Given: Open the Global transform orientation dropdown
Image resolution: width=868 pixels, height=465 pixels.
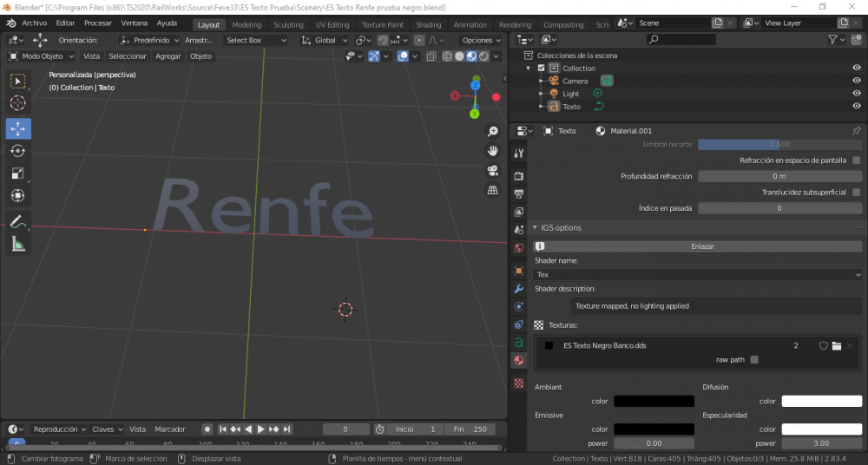Looking at the screenshot, I should point(325,41).
